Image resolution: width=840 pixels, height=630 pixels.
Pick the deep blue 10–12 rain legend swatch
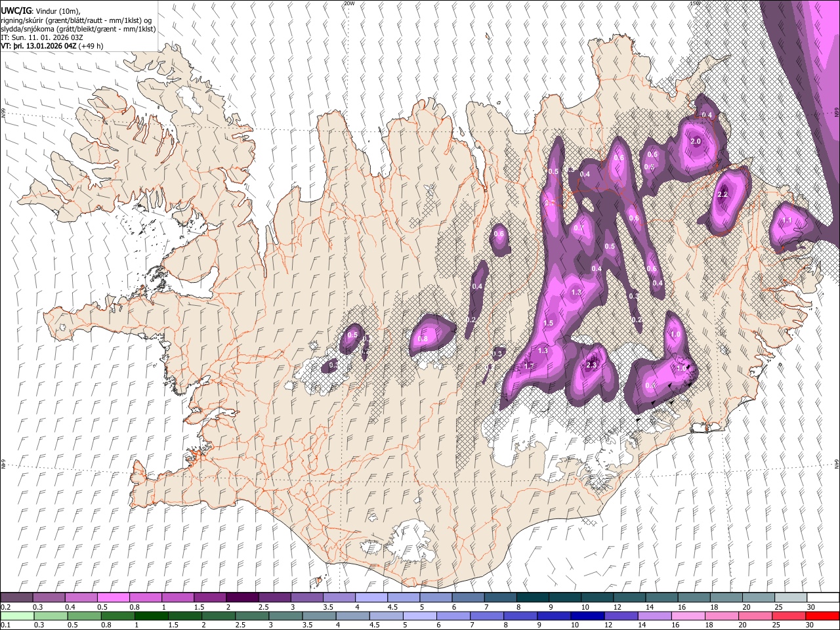[587, 616]
